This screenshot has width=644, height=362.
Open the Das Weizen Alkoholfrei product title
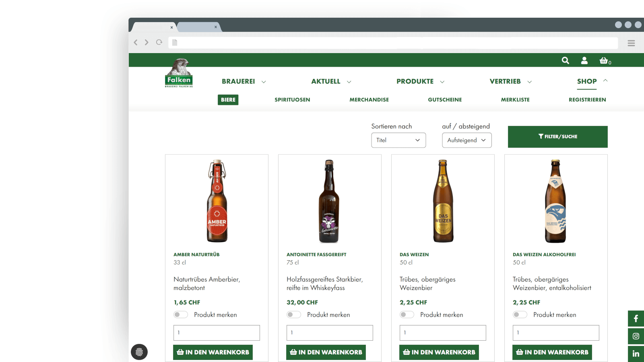click(544, 255)
